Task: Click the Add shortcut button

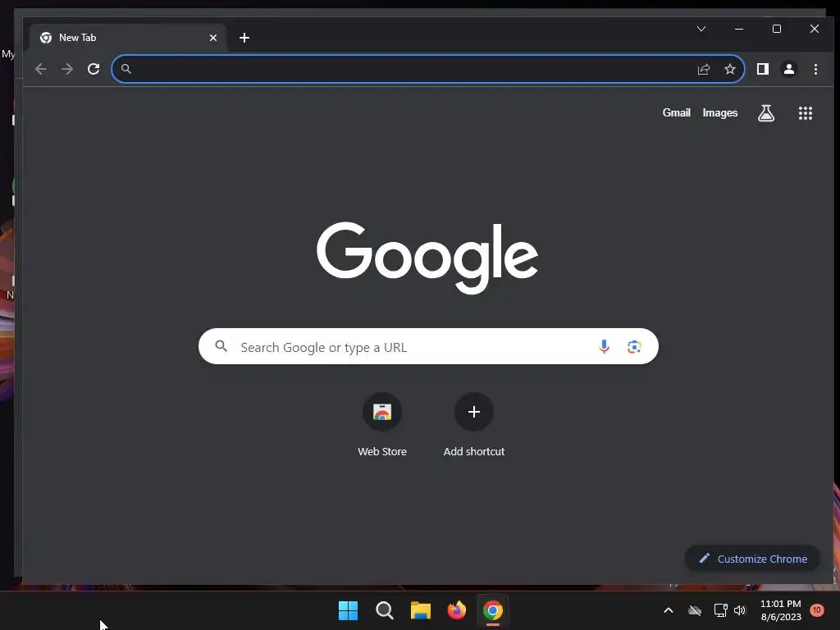Action: (474, 426)
